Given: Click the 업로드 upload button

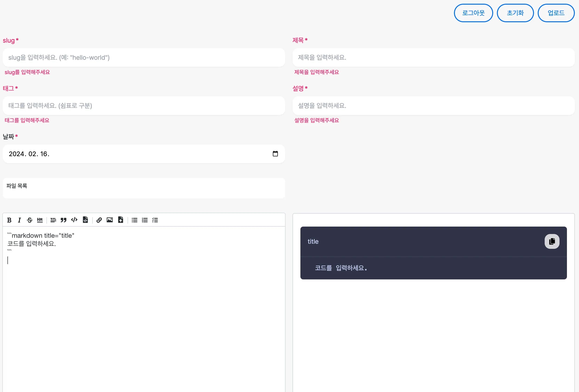Looking at the screenshot, I should pos(556,13).
